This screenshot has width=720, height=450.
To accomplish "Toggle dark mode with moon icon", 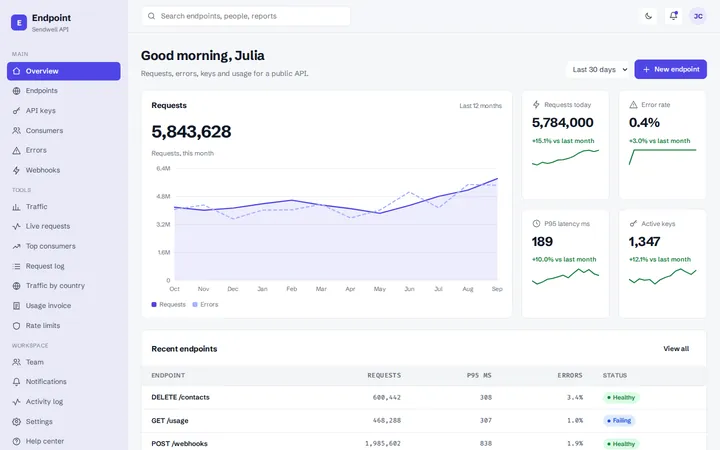I will click(x=648, y=16).
